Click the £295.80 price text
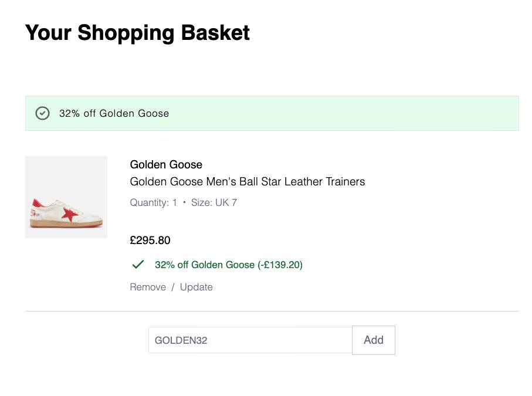Screen dimensions: 532x396 [x=150, y=240]
